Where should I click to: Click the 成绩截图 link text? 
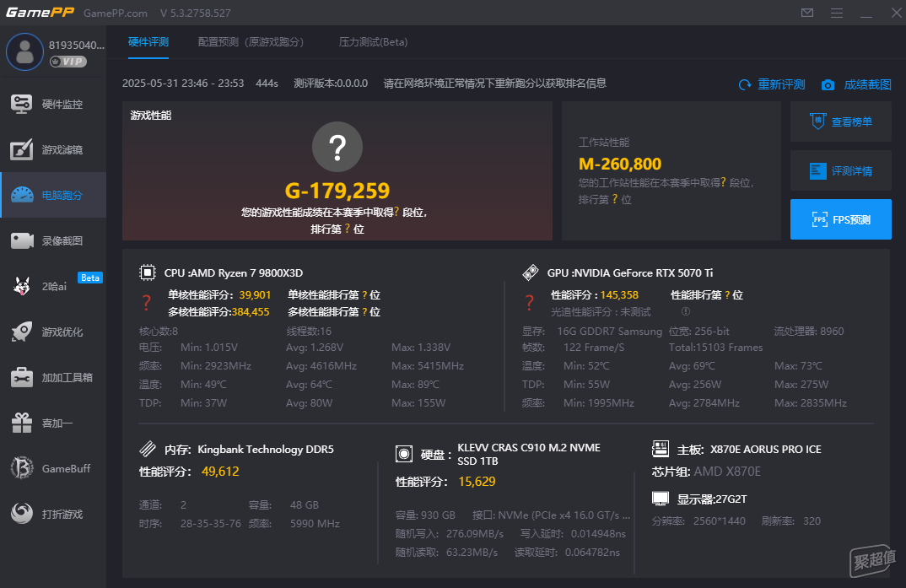(x=867, y=85)
